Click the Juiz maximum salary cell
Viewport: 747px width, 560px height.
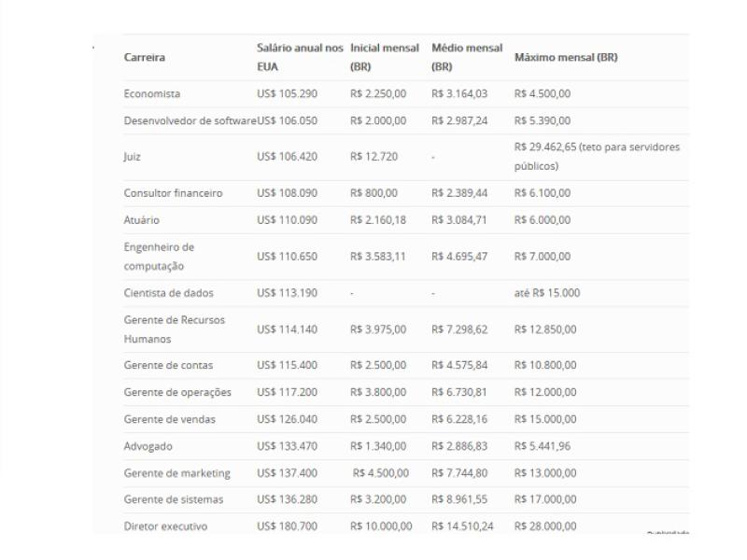[x=597, y=157]
